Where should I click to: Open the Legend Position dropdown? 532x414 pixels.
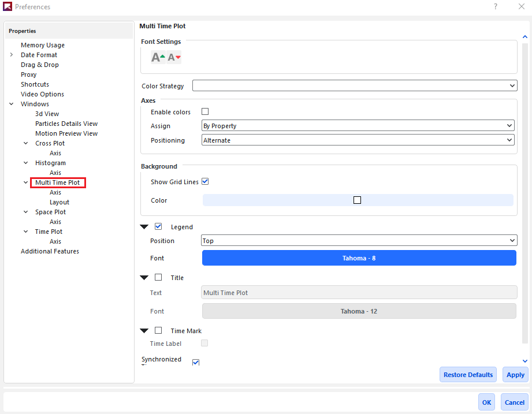[358, 241]
